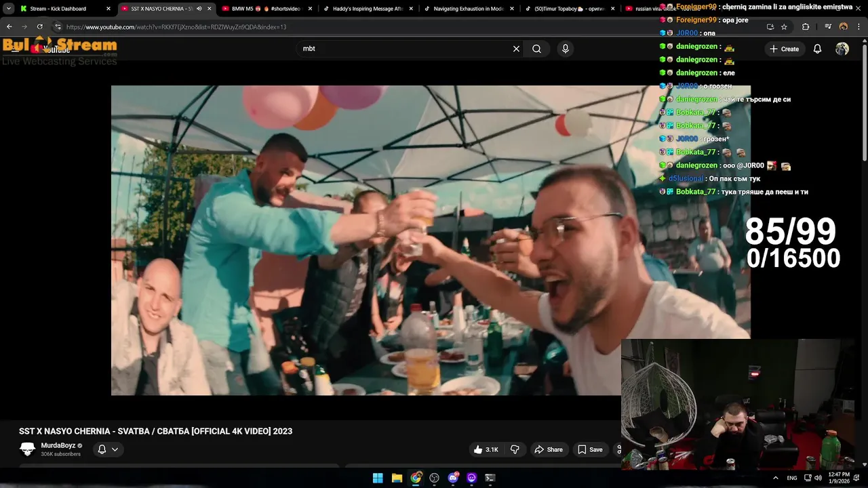
Task: Run the YouTube search with magnifier
Action: (536, 49)
